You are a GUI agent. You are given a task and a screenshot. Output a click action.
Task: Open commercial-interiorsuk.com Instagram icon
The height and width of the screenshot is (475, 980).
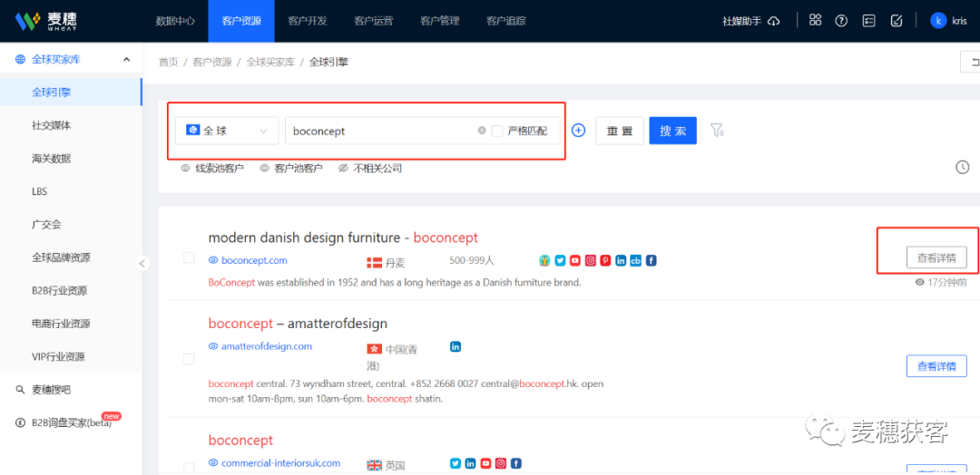[501, 463]
